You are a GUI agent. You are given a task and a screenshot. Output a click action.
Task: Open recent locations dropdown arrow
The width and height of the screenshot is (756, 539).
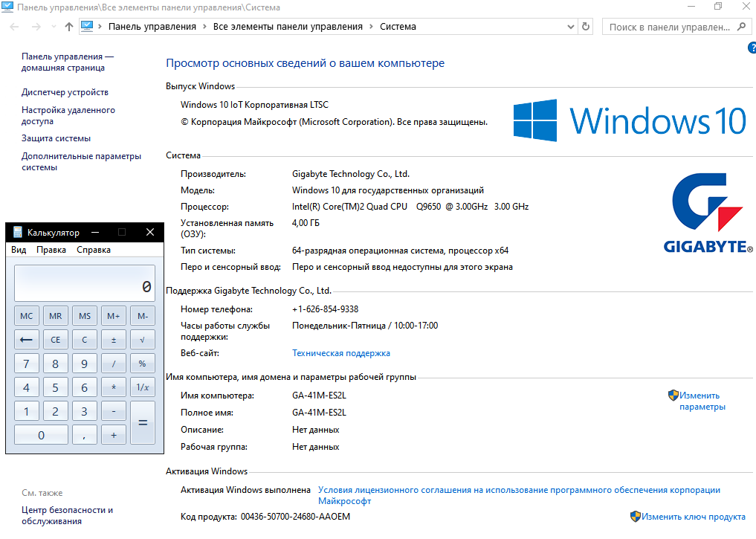tap(54, 27)
